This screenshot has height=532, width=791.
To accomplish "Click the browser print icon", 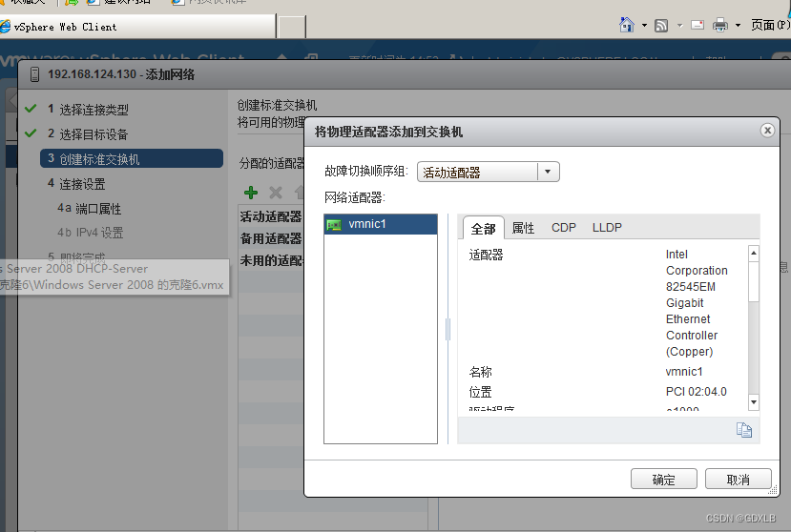I will [719, 25].
